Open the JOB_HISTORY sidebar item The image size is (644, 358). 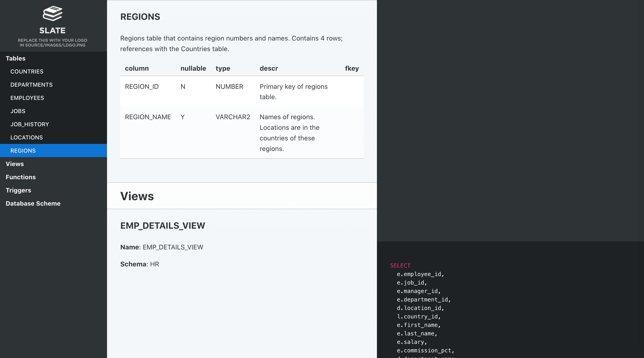pyautogui.click(x=29, y=124)
